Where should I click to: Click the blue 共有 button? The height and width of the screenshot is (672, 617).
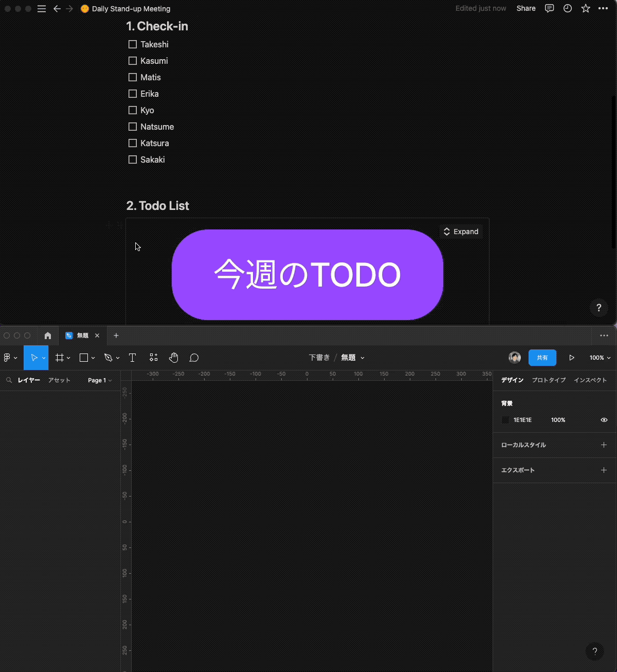(x=542, y=358)
